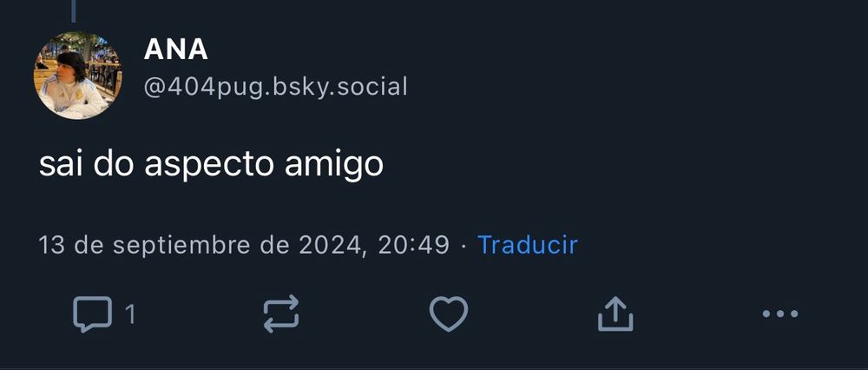This screenshot has width=868, height=370.
Task: Click the 20:49 time in the timestamp
Action: pyautogui.click(x=413, y=246)
